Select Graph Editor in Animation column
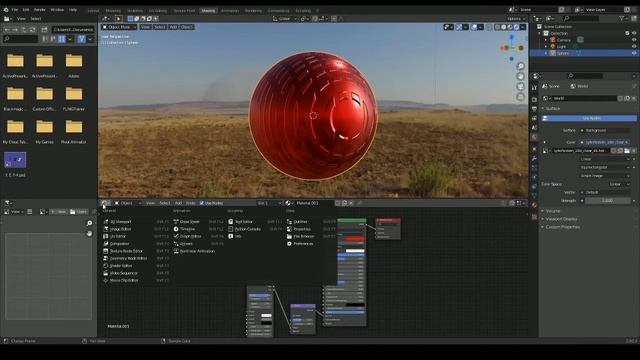 click(190, 236)
